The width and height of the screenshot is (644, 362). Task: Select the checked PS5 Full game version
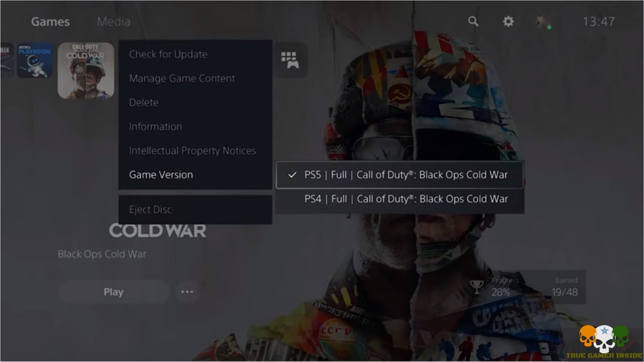coord(400,175)
